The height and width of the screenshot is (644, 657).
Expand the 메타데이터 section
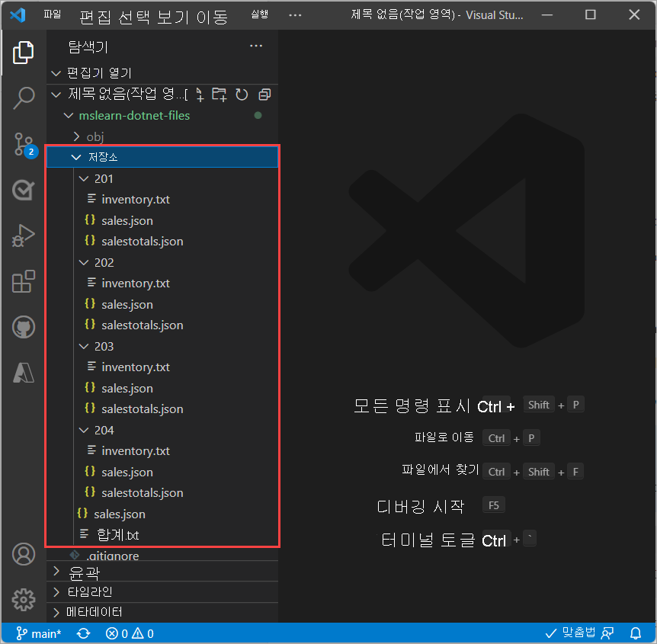pyautogui.click(x=162, y=612)
